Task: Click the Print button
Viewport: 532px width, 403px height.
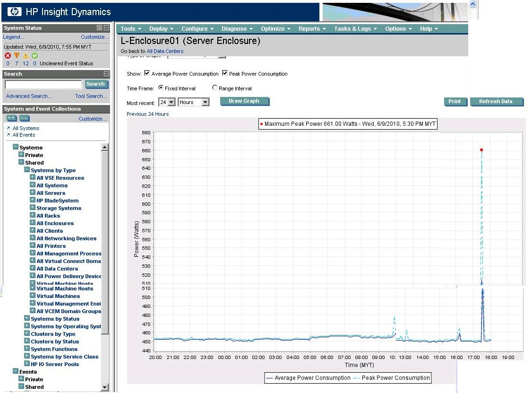Action: point(455,102)
